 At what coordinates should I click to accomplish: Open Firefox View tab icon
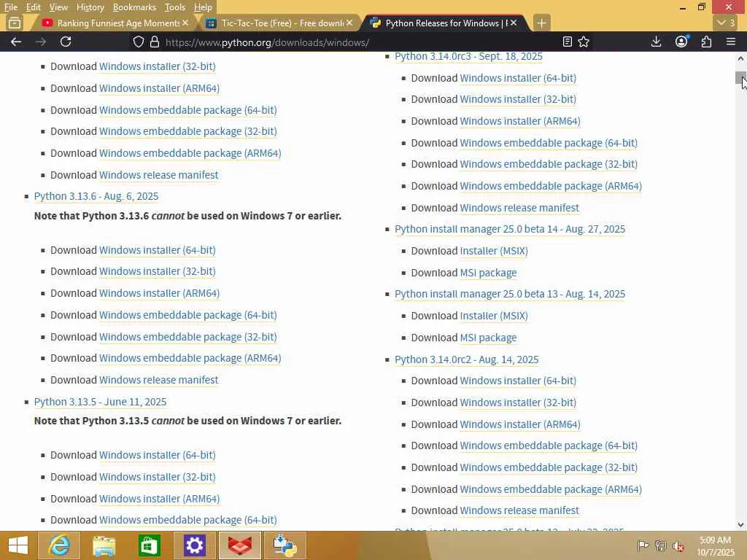click(x=15, y=23)
